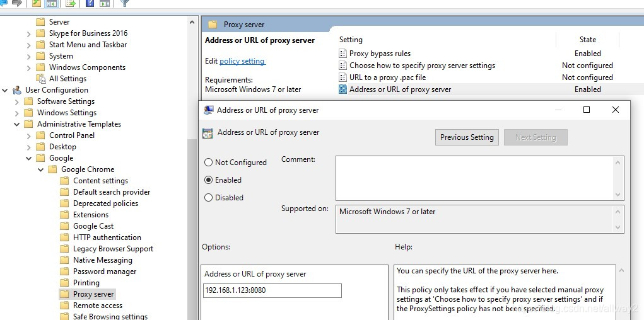Click the Default search provider folder icon
The height and width of the screenshot is (320, 644).
pyautogui.click(x=64, y=192)
